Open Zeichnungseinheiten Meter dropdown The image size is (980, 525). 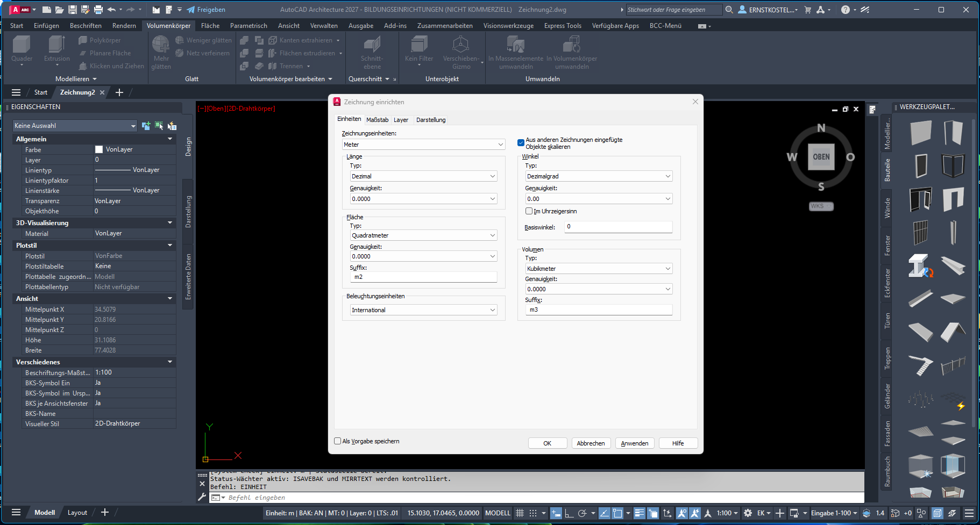click(x=424, y=145)
